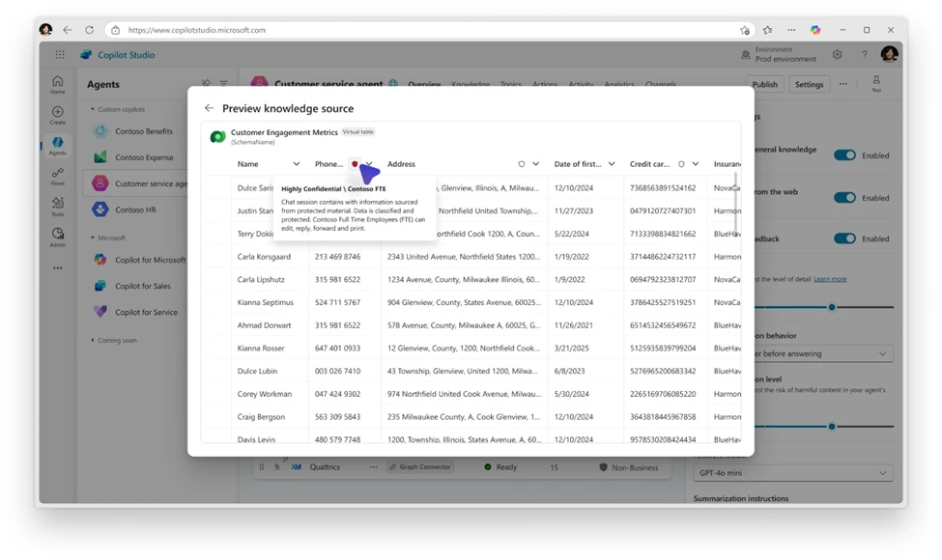This screenshot has height=560, width=942.
Task: Click the Publish button
Action: coord(764,84)
